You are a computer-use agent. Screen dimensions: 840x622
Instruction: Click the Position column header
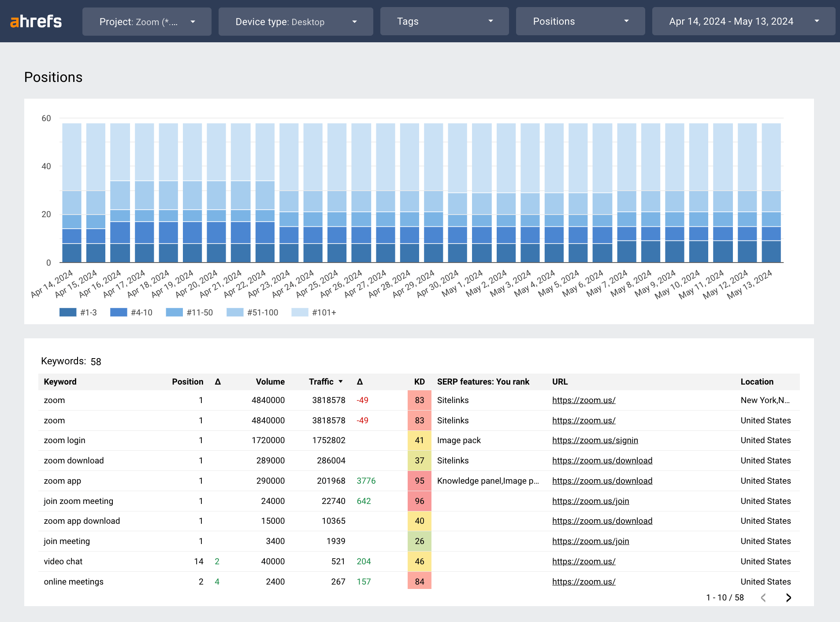(x=188, y=381)
